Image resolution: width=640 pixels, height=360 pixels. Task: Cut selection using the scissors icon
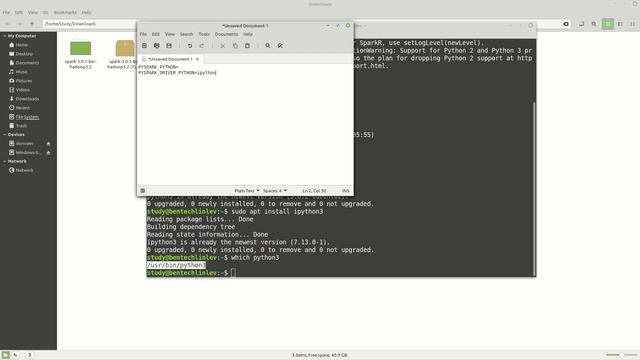coord(223,46)
